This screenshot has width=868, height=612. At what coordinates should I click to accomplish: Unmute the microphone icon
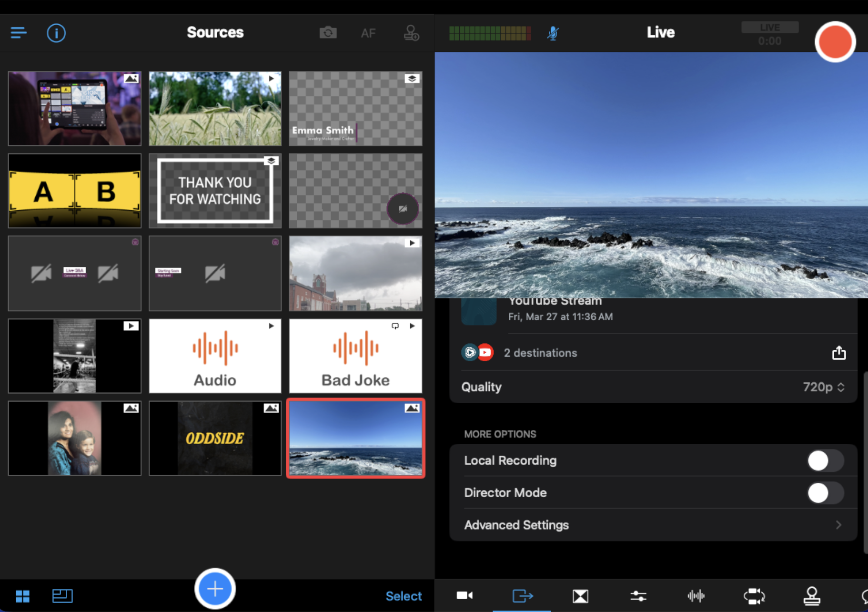[x=553, y=33]
